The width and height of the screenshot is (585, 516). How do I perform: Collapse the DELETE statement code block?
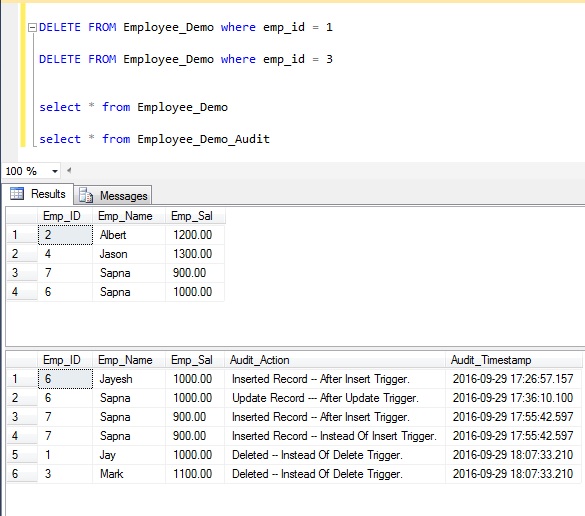click(x=32, y=28)
